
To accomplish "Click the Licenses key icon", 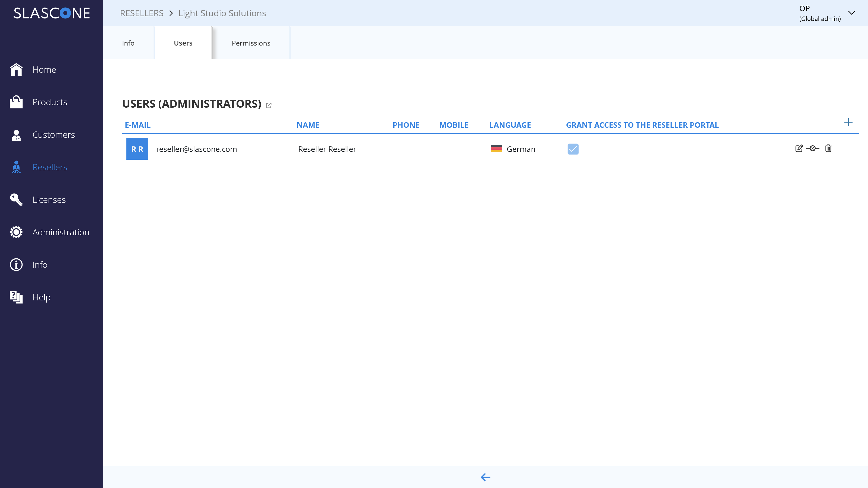I will 16,200.
